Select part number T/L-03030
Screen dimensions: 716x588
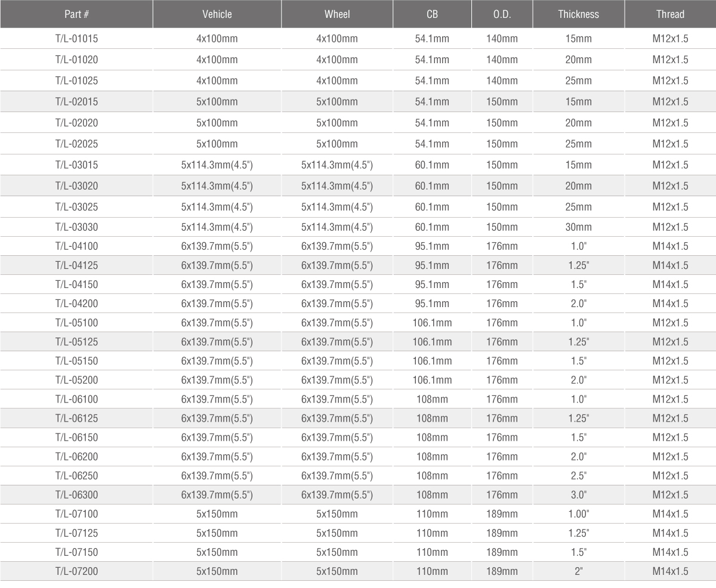pyautogui.click(x=76, y=227)
